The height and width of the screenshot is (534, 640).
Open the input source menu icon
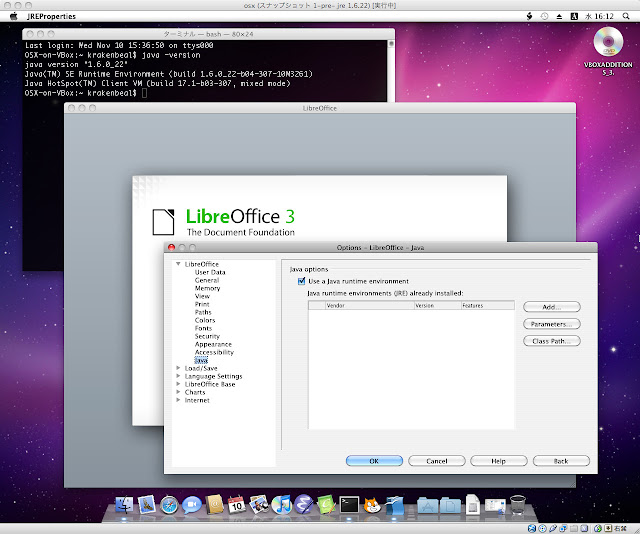[574, 16]
